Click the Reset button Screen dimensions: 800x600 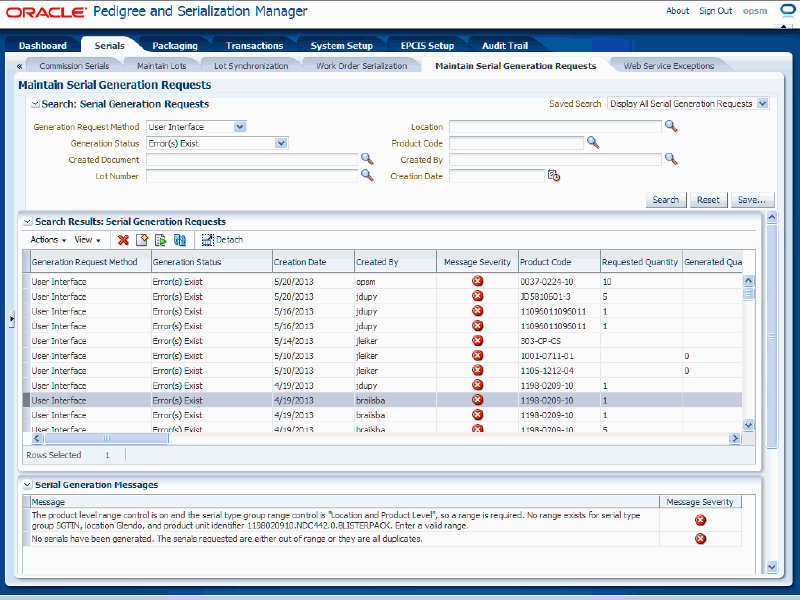pyautogui.click(x=708, y=200)
